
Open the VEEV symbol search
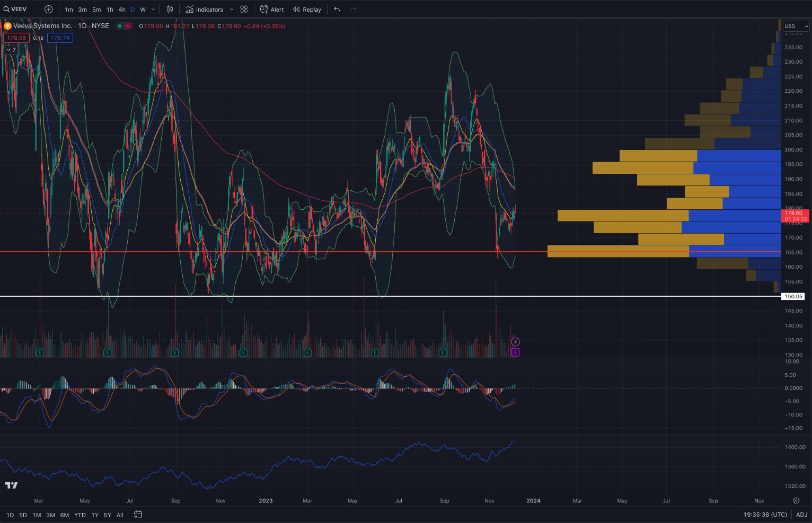15,9
